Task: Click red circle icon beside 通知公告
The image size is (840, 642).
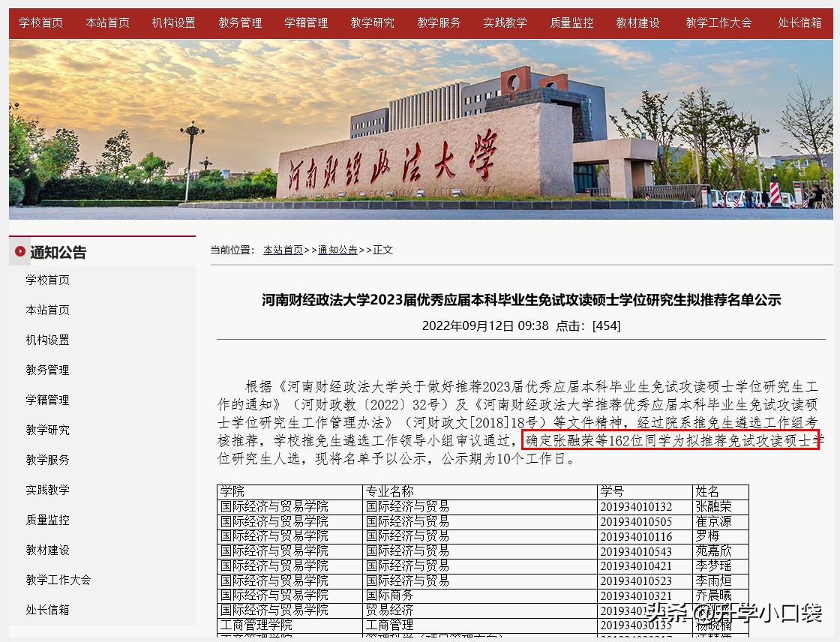Action: (x=19, y=251)
